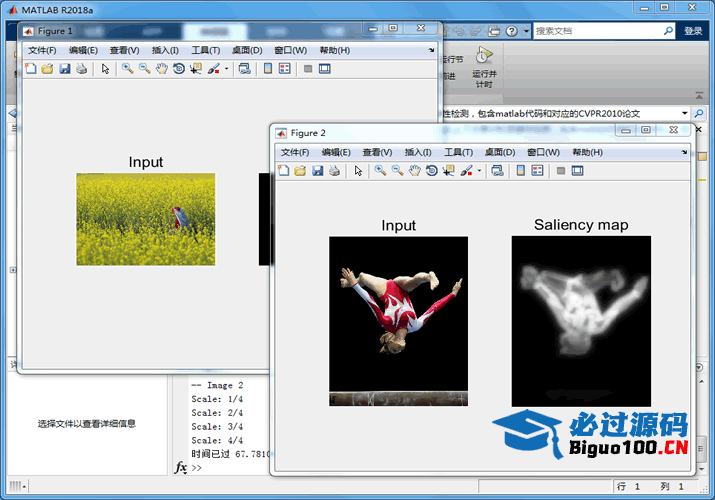Screen dimensions: 715x500
Task: Click Save icon in Figure 2 toolbar
Action: (317, 171)
